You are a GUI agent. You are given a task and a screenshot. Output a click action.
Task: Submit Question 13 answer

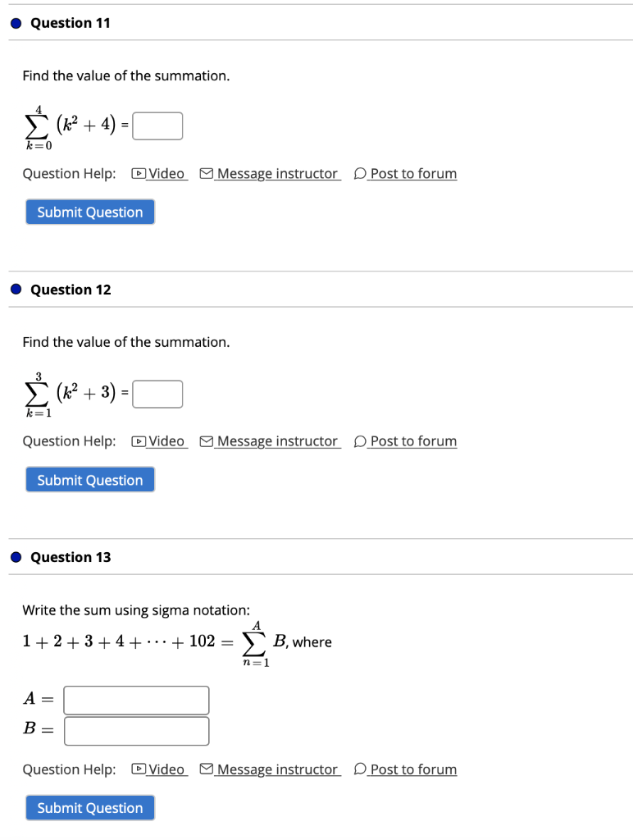click(x=90, y=808)
